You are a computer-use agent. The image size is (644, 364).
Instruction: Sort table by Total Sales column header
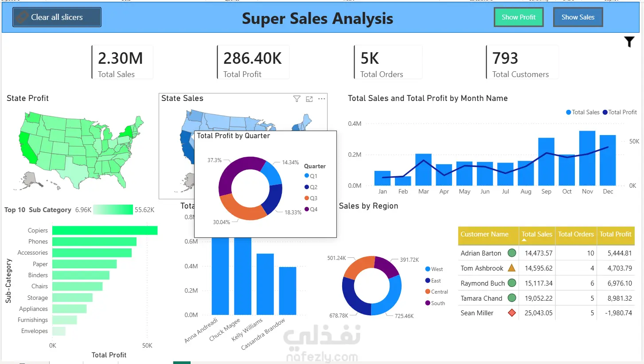click(537, 234)
